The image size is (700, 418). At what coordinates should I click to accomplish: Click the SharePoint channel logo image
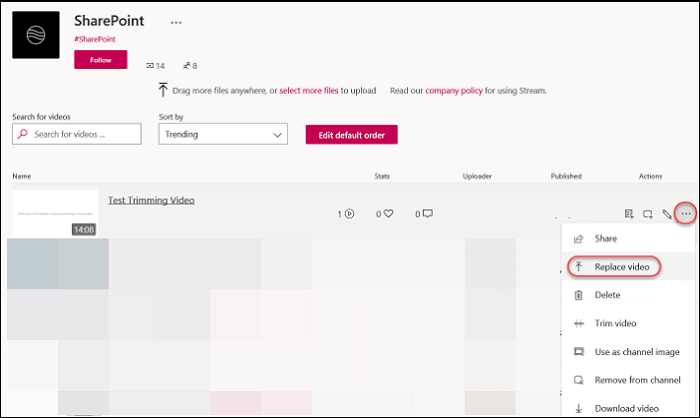[36, 35]
